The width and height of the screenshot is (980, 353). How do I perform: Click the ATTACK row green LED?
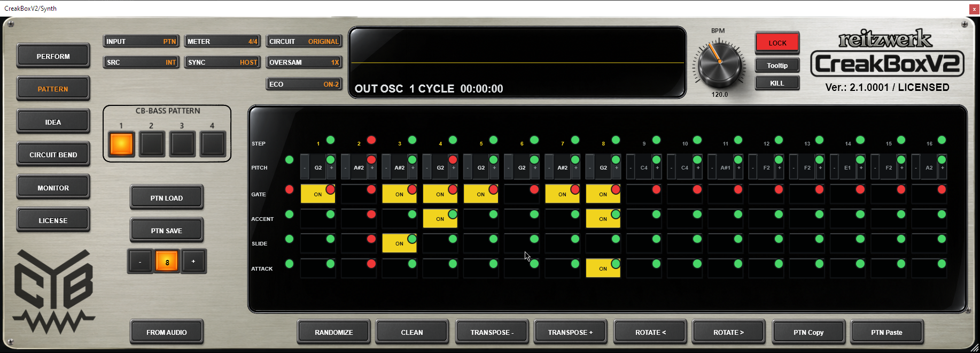tap(289, 264)
